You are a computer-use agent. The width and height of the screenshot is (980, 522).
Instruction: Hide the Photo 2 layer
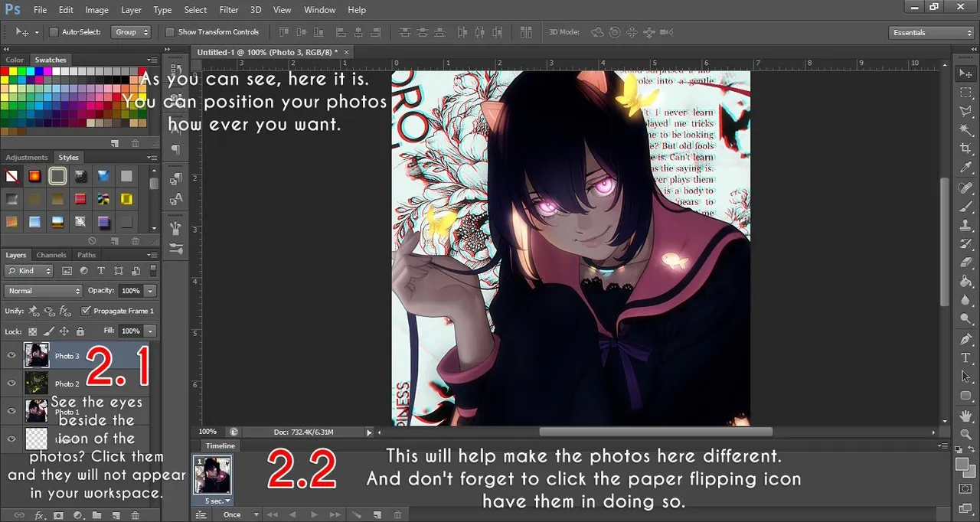(x=11, y=383)
